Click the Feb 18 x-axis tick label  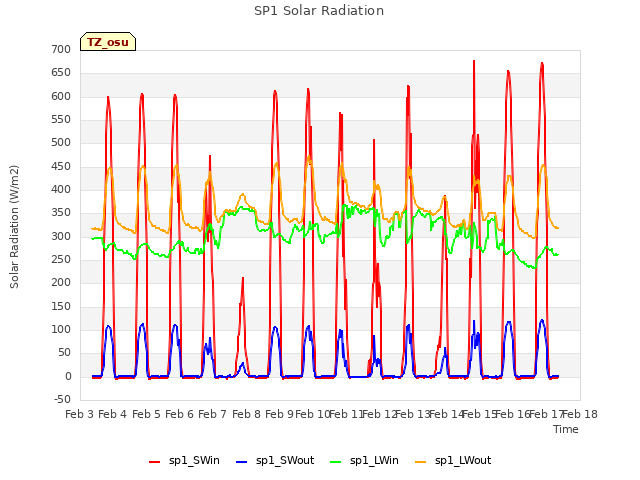(x=580, y=414)
